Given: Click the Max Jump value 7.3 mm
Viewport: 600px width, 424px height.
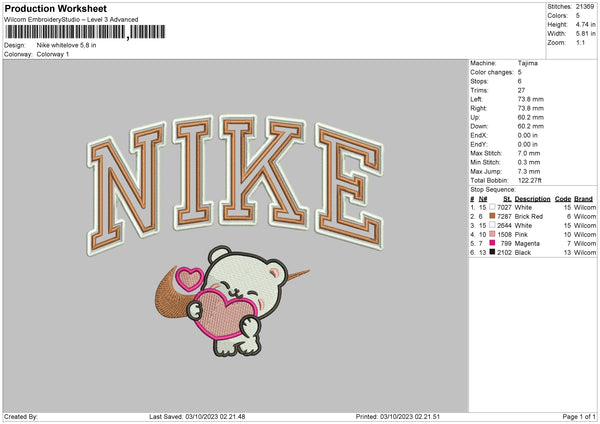Looking at the screenshot, I should (x=529, y=171).
